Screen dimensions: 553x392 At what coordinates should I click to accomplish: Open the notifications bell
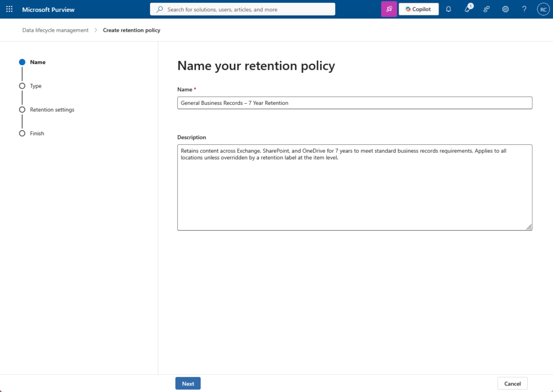point(448,9)
